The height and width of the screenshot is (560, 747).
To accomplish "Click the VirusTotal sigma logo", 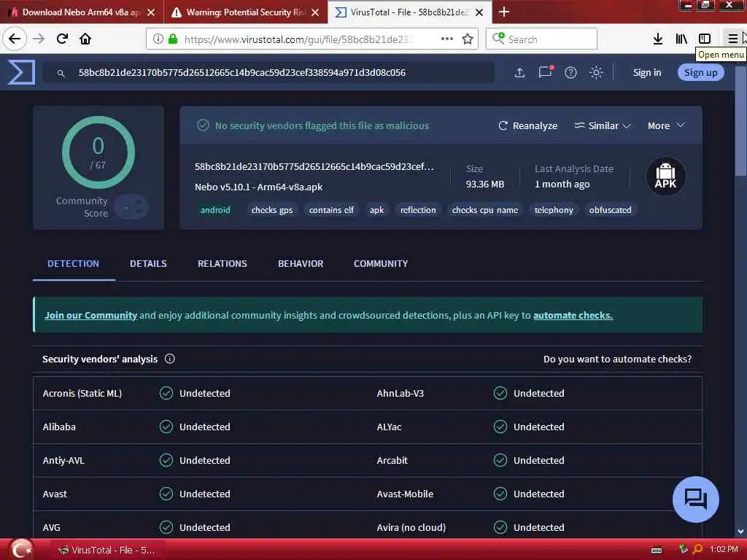I will coord(21,73).
